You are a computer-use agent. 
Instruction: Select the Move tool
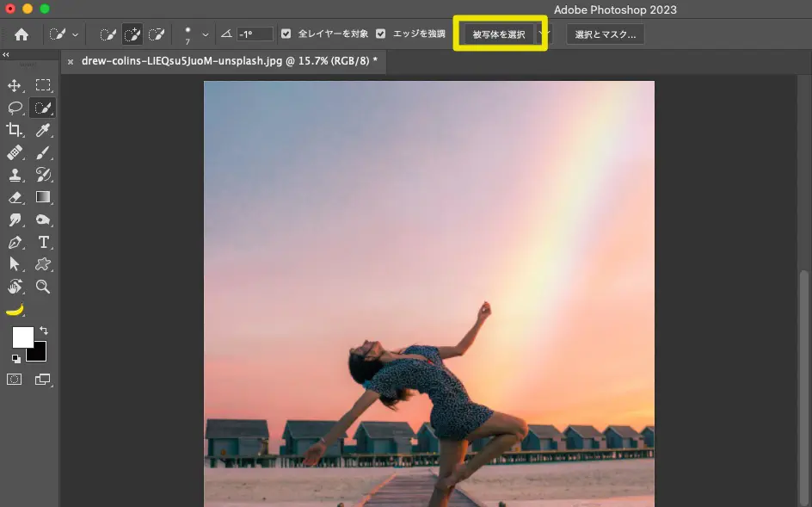(13, 85)
